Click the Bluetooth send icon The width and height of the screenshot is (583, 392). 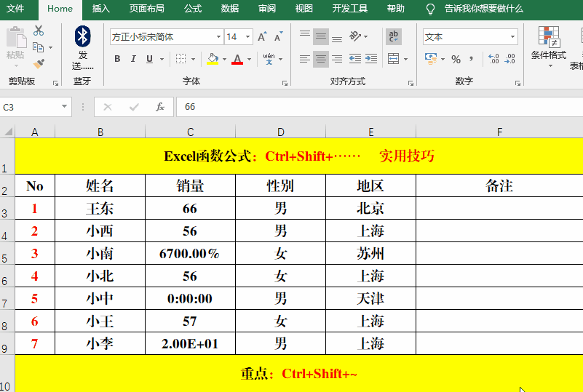click(x=83, y=36)
